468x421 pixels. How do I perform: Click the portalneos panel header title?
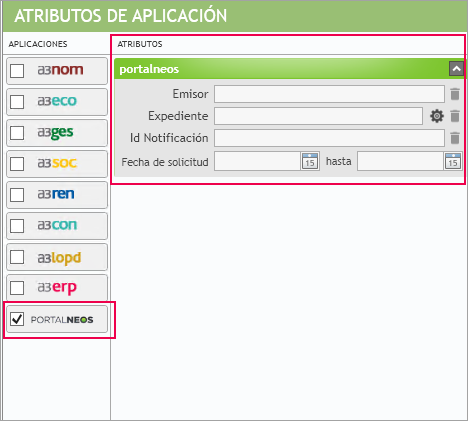pyautogui.click(x=149, y=69)
